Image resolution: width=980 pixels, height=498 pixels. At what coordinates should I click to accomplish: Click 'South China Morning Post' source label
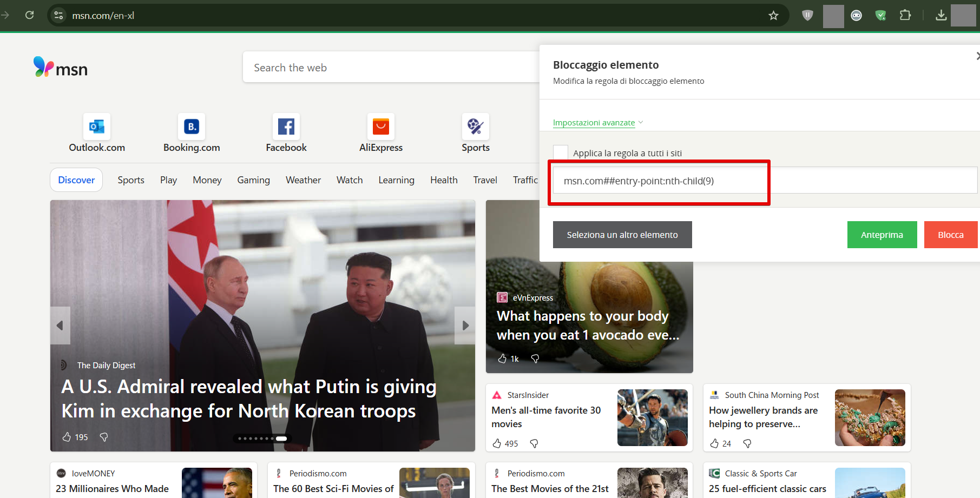point(772,395)
